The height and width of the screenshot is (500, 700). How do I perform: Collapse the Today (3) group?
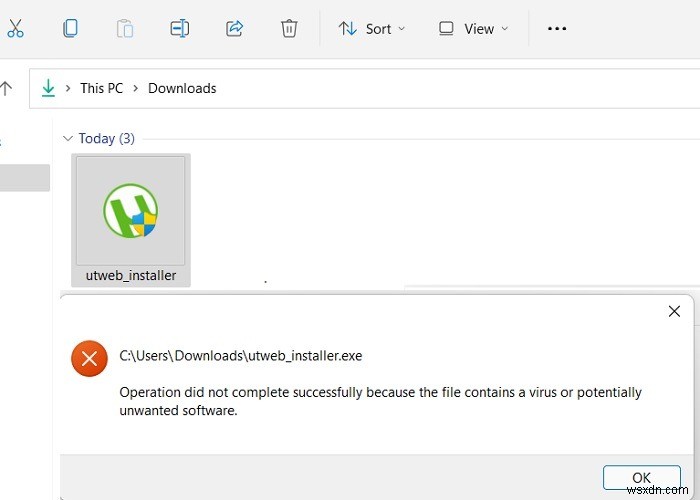pos(68,138)
